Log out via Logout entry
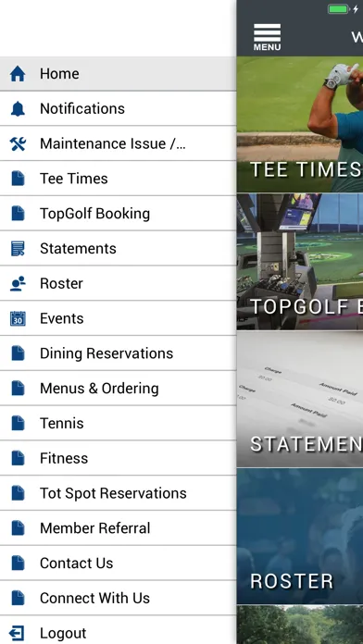363x644 pixels. pos(118,630)
